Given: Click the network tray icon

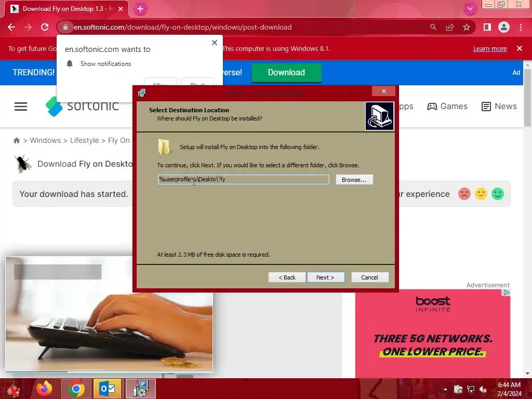Looking at the screenshot, I should [471, 389].
